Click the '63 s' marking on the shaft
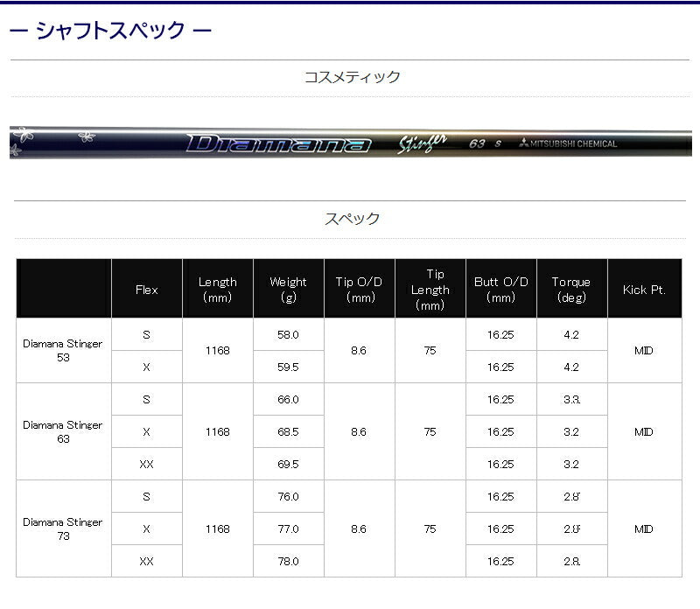The image size is (700, 609). (x=486, y=143)
